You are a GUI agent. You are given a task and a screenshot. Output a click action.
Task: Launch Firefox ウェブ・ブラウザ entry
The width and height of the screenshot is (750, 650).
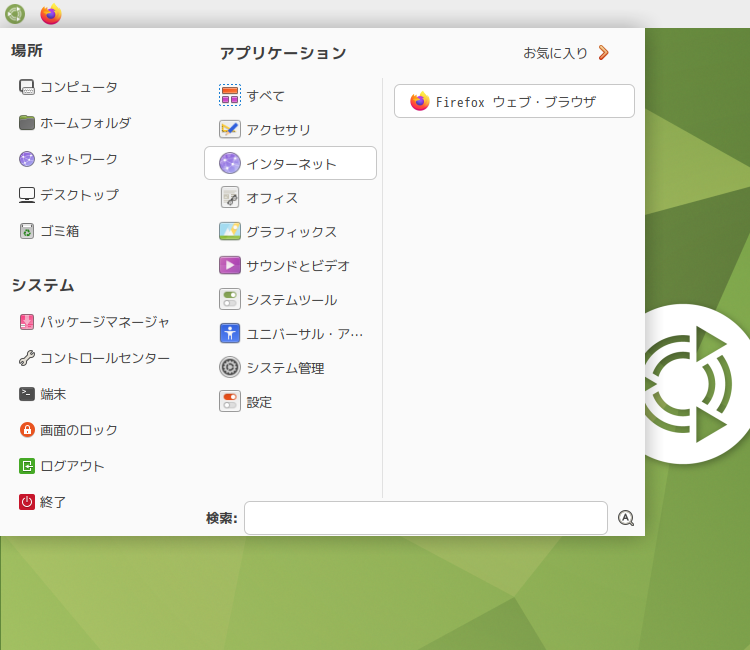point(514,101)
